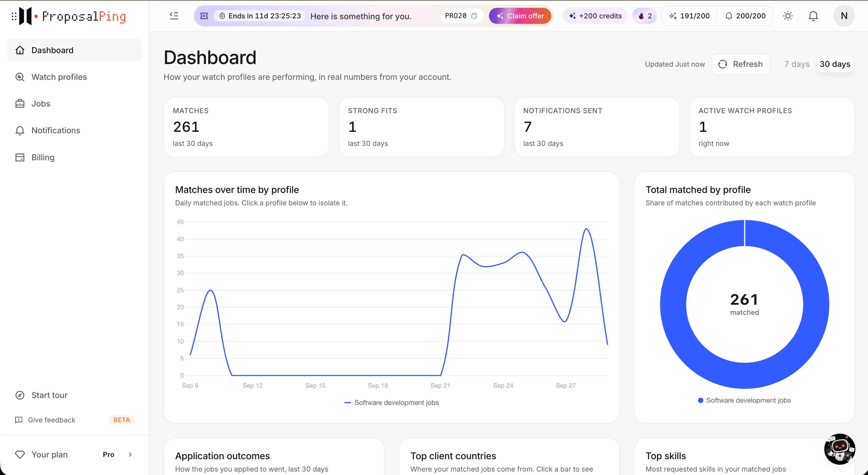Open the Pro plan badge
Image resolution: width=868 pixels, height=475 pixels.
pyautogui.click(x=109, y=454)
